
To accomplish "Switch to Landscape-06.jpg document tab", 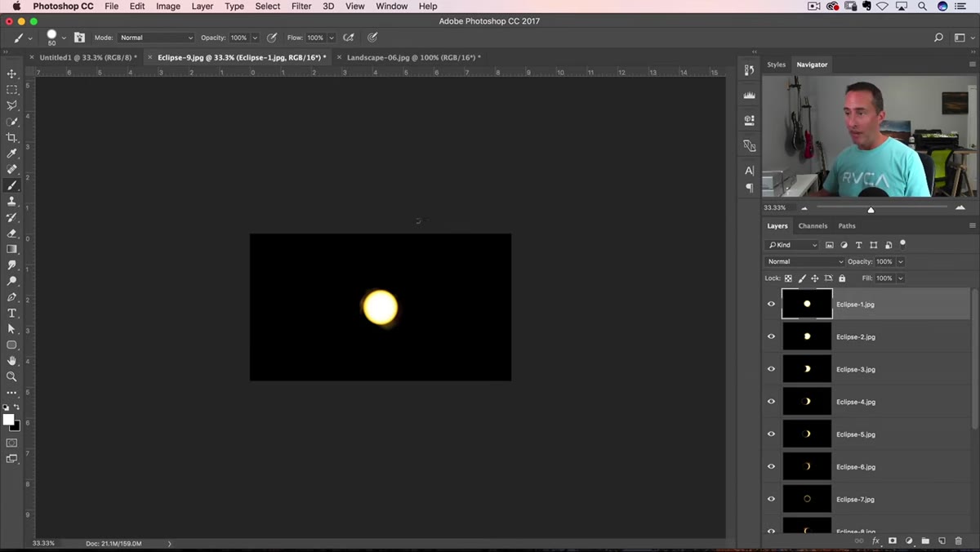I will [412, 57].
